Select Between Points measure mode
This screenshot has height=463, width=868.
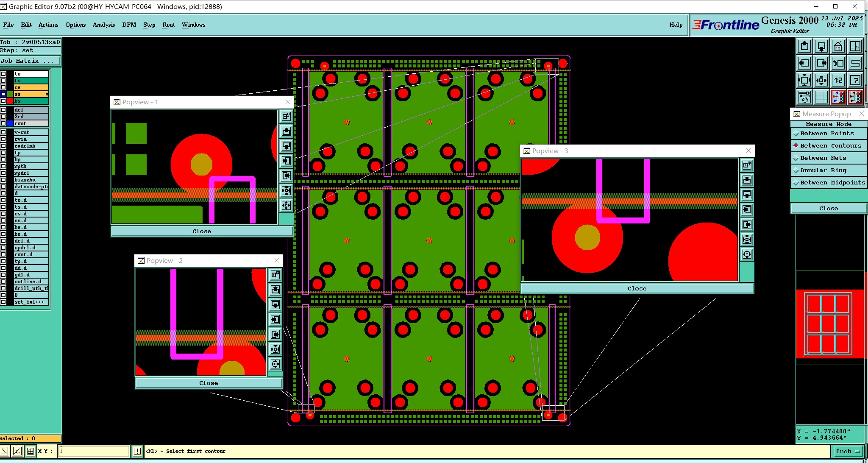pos(826,133)
